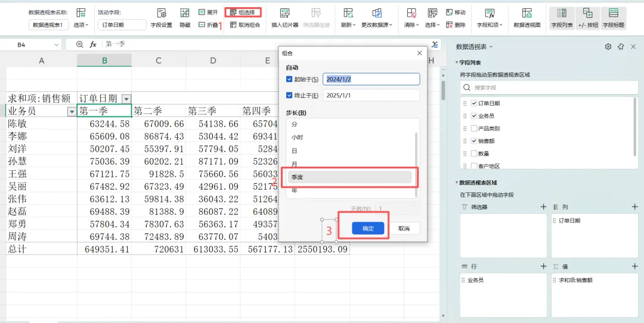644x323 pixels.
Task: Click the 选项 options icon
Action: (x=81, y=13)
